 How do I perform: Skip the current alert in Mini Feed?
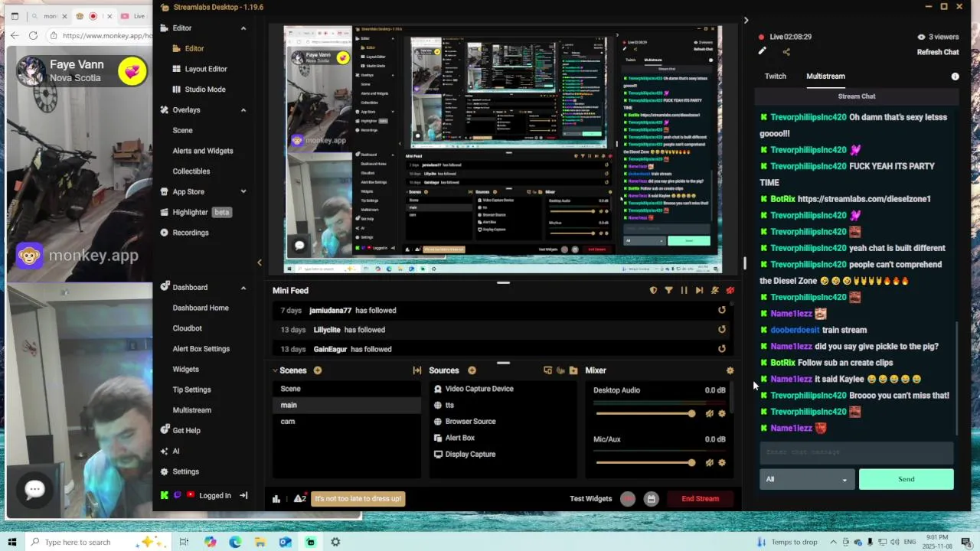tap(699, 291)
